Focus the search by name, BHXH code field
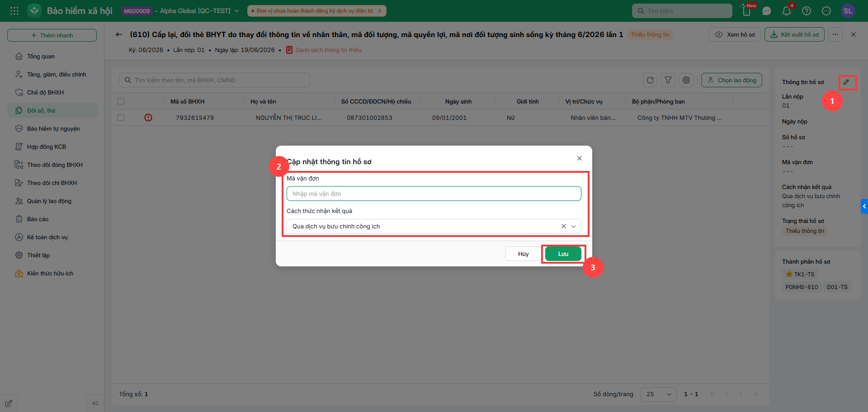Screen dimensions: 868x412 coord(214,80)
